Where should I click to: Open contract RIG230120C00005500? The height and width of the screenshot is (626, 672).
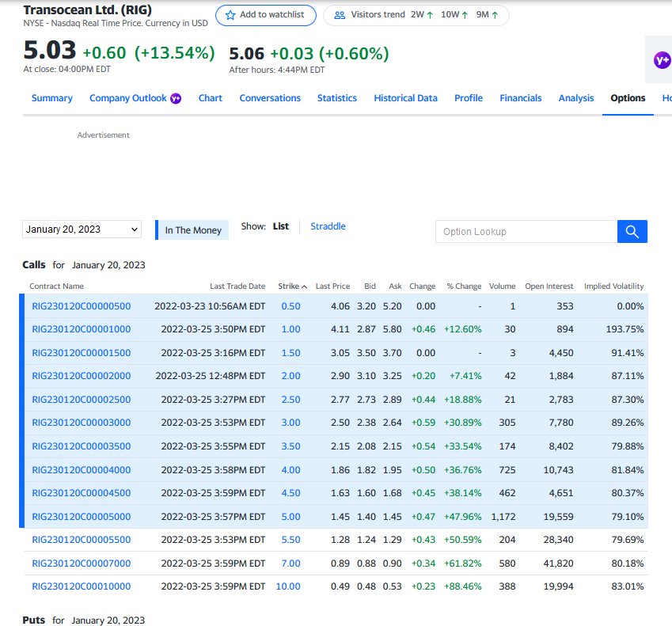point(82,540)
